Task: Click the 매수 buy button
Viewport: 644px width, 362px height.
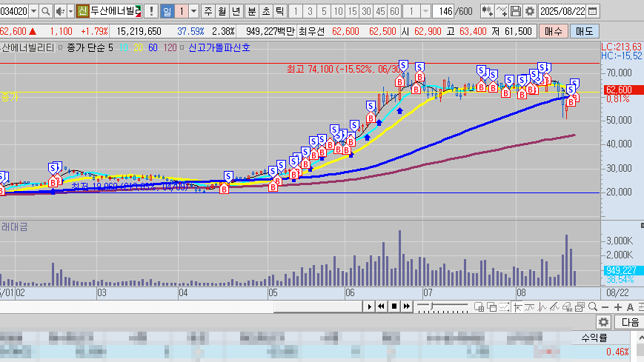Action: [x=554, y=31]
